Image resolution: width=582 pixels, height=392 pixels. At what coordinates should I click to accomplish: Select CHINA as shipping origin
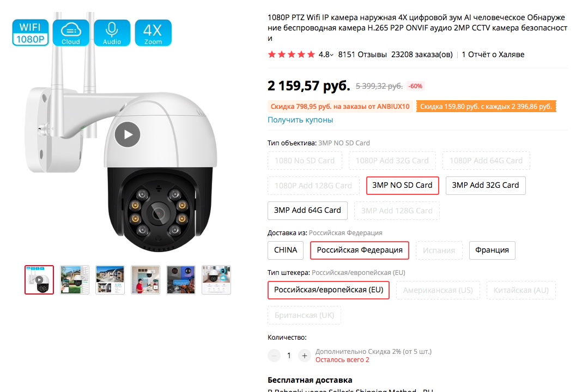click(x=286, y=250)
